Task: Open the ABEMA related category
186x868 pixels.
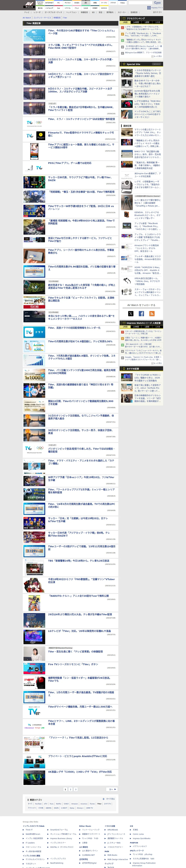Action: pyautogui.click(x=49, y=808)
